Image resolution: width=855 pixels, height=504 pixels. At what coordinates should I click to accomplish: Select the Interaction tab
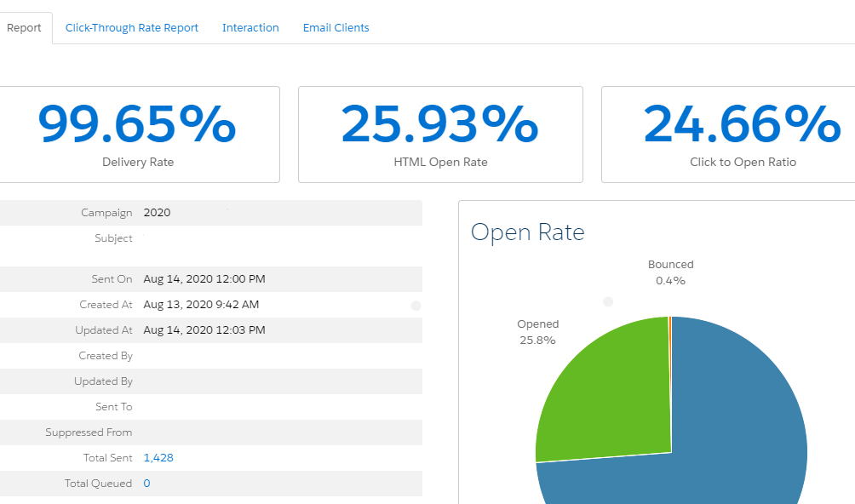coord(250,28)
